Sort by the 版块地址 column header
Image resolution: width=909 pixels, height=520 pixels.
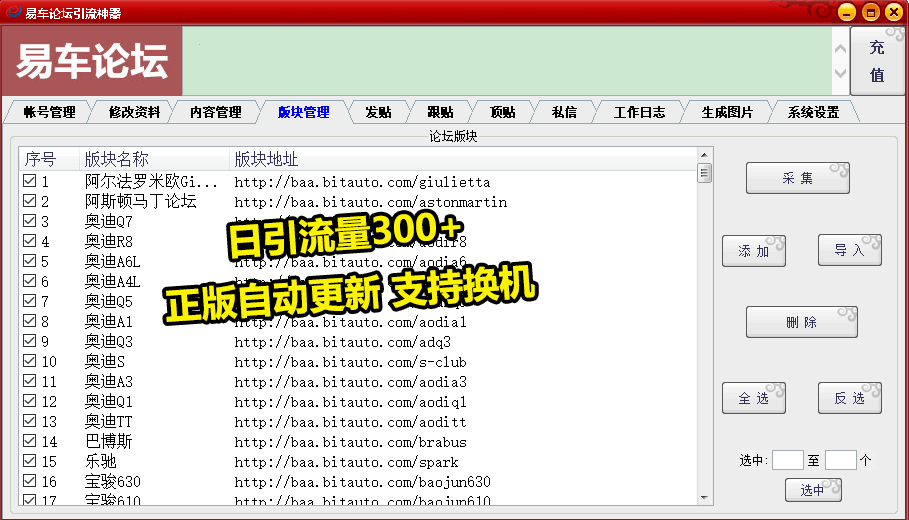pyautogui.click(x=463, y=159)
